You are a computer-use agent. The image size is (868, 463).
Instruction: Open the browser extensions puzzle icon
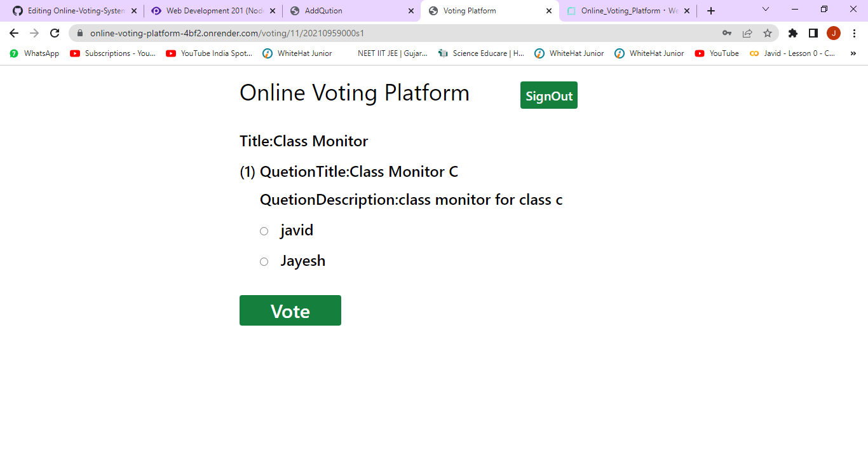click(792, 32)
